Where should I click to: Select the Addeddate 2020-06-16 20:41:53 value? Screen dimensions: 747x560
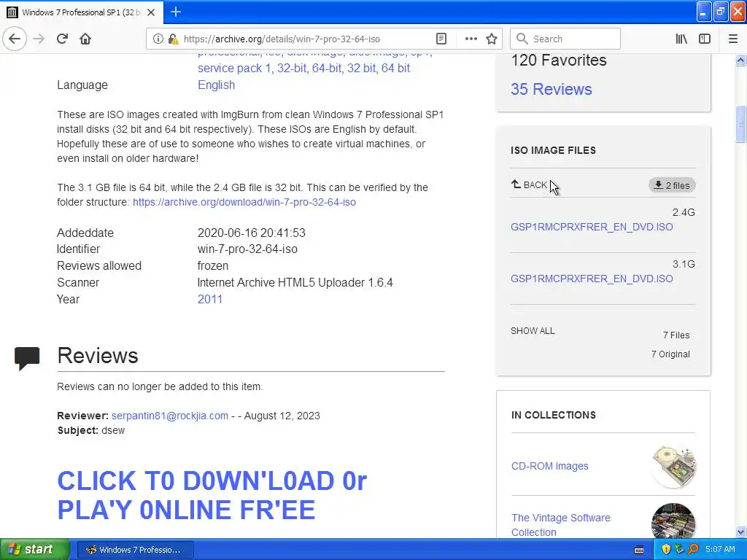[252, 233]
